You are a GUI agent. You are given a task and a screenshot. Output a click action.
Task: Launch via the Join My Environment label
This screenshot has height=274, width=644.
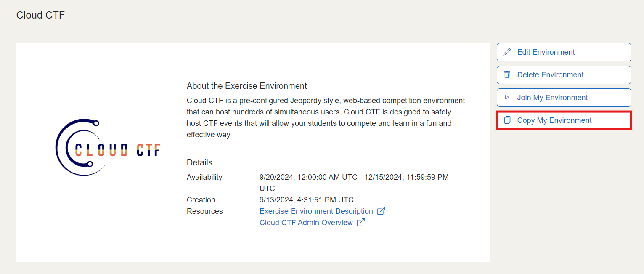tap(552, 98)
